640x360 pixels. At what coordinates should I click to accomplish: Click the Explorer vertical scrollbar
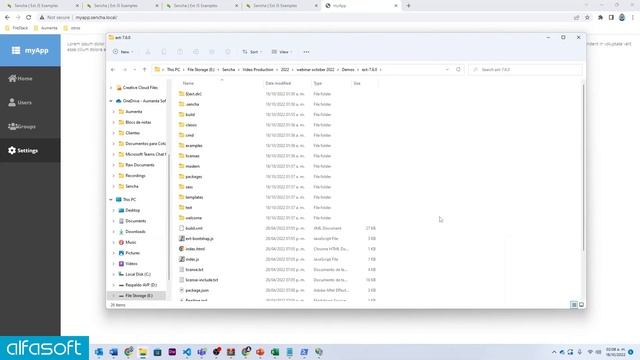click(x=583, y=167)
